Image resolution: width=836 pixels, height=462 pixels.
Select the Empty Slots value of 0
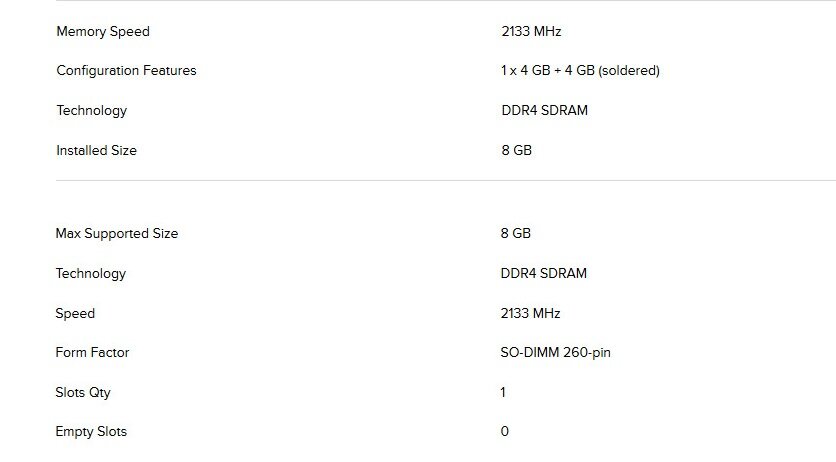[504, 431]
